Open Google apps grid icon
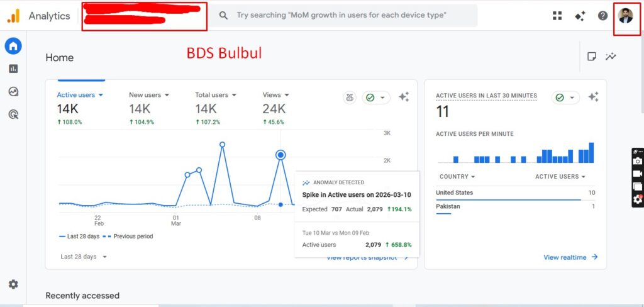The width and height of the screenshot is (644, 307). click(x=557, y=16)
